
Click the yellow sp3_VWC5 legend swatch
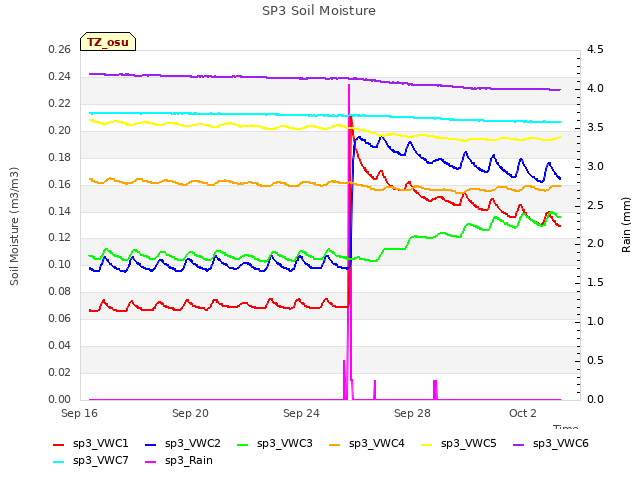click(x=427, y=444)
